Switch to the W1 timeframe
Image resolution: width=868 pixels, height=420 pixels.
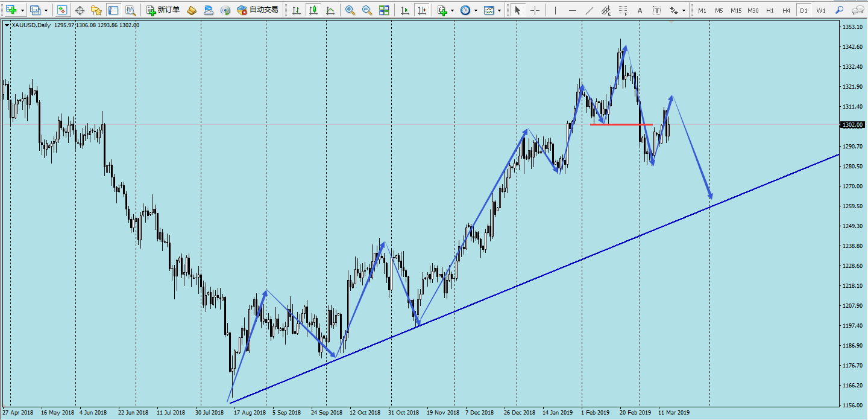[821, 10]
